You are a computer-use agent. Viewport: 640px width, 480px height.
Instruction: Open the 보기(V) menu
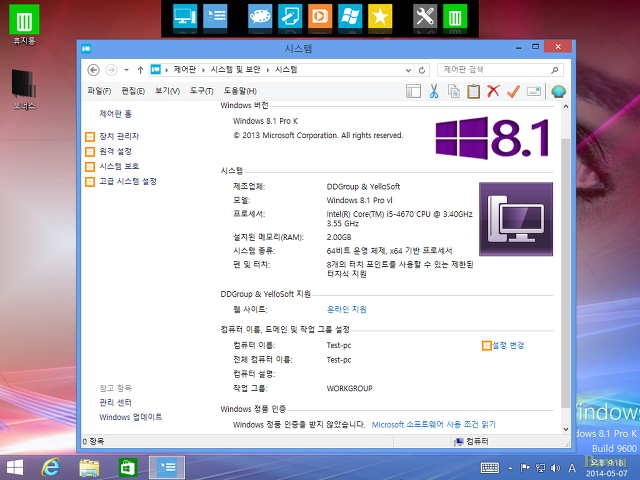(x=167, y=91)
